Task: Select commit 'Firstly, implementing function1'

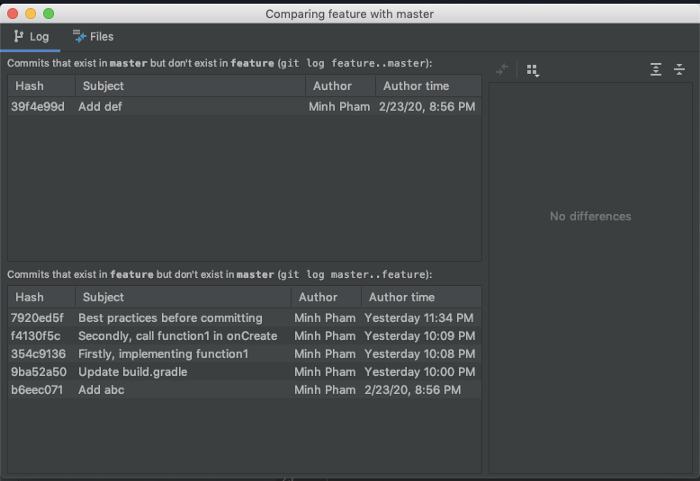Action: [x=163, y=354]
